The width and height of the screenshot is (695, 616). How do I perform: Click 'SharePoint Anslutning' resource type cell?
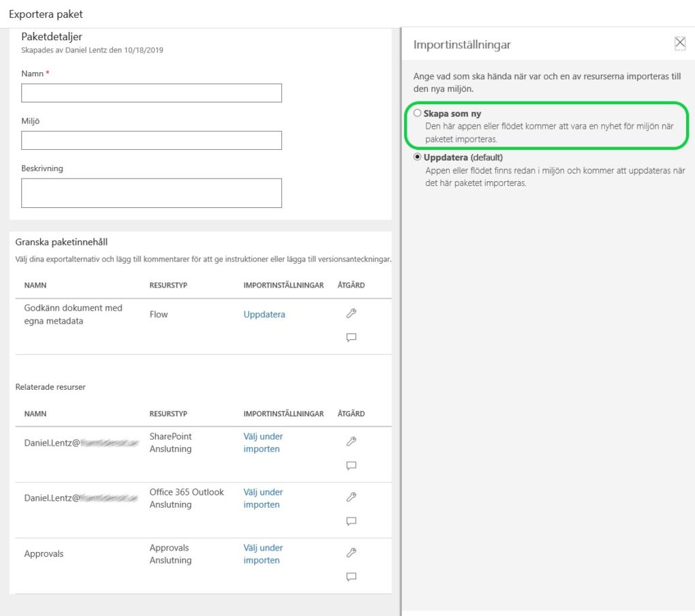point(170,442)
